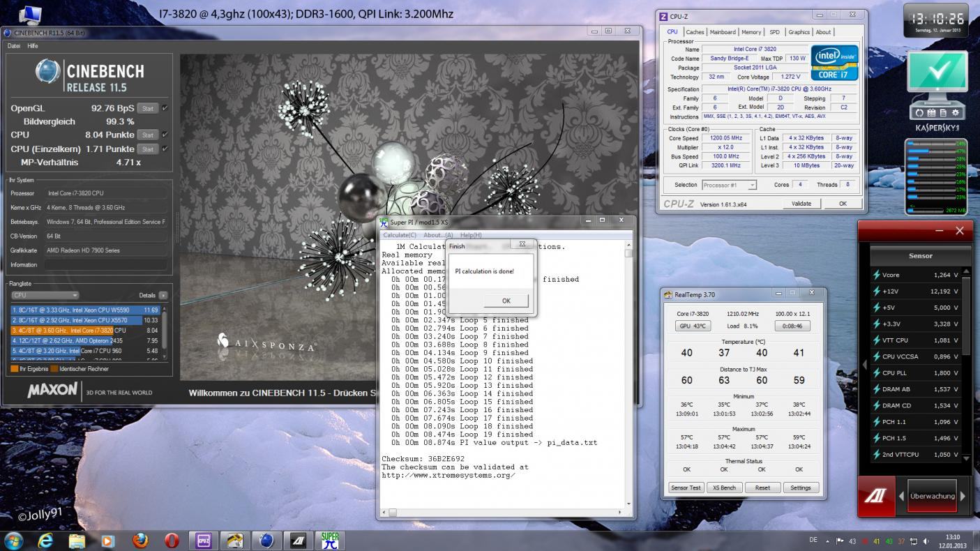Switch to RealTemp taskbar button
This screenshot has height=551, width=980.
pos(235,541)
